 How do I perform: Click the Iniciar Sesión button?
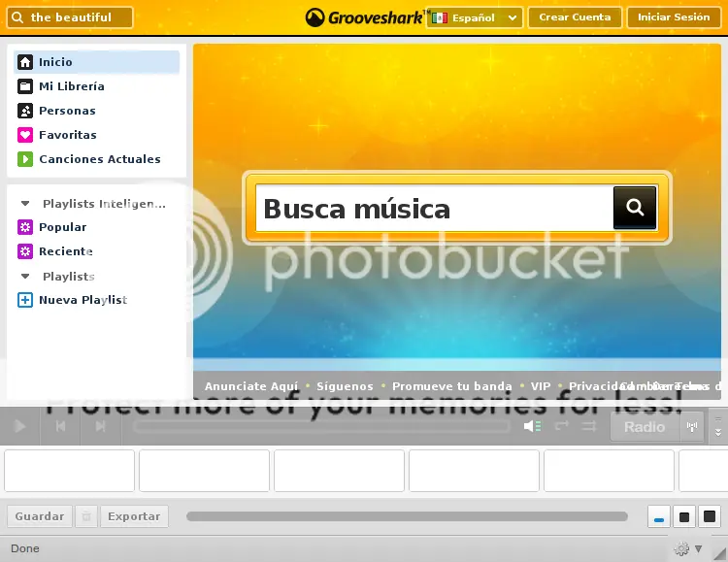tap(674, 17)
